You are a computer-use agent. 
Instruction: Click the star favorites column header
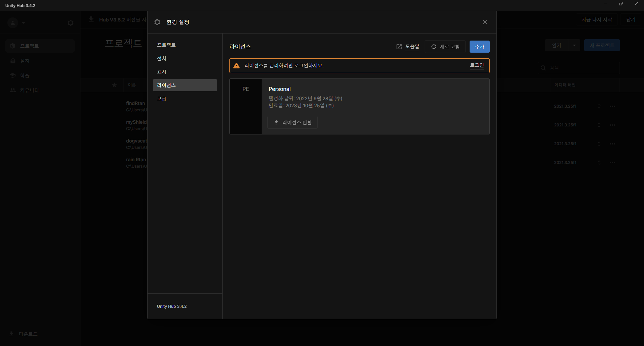(x=114, y=85)
